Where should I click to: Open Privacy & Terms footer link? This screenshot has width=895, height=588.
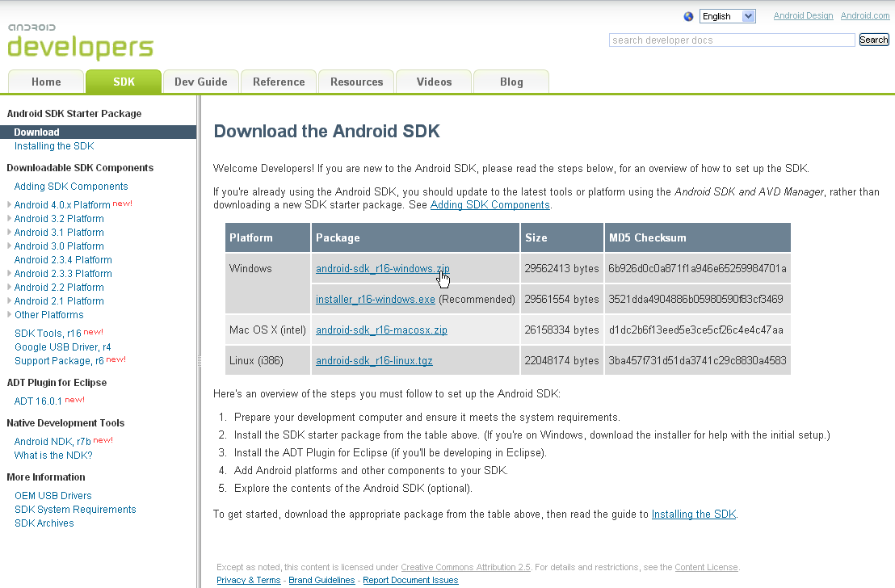[x=248, y=580]
